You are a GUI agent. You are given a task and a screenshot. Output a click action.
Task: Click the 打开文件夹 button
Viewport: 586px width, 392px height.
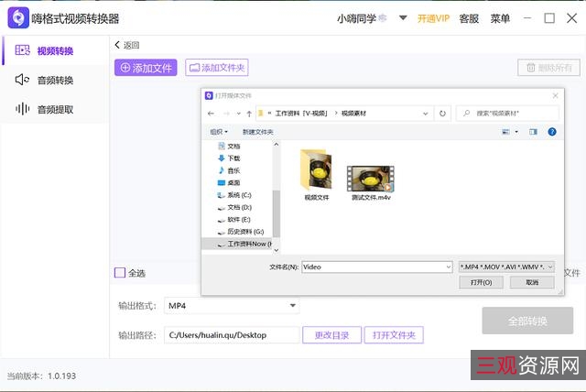pos(394,335)
